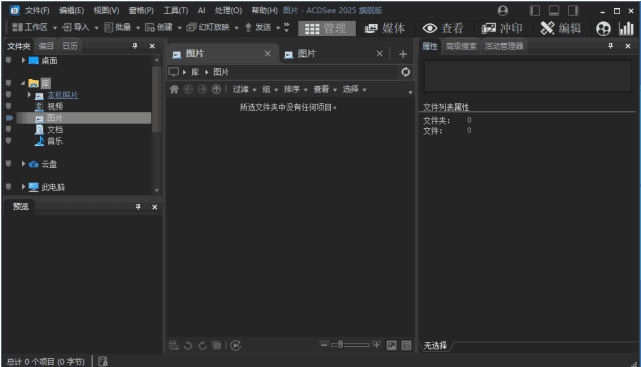Image resolution: width=641 pixels, height=367 pixels.
Task: Toggle the bottom panel layout icon
Action: 554,11
